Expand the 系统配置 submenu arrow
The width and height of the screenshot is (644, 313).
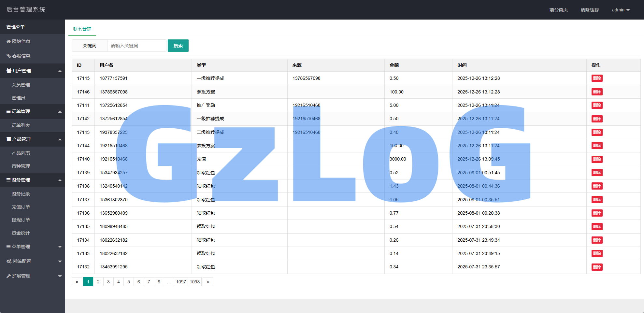(60, 262)
